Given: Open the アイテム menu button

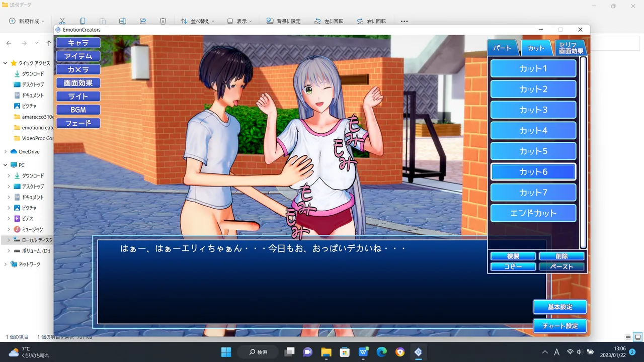Looking at the screenshot, I should tap(78, 56).
